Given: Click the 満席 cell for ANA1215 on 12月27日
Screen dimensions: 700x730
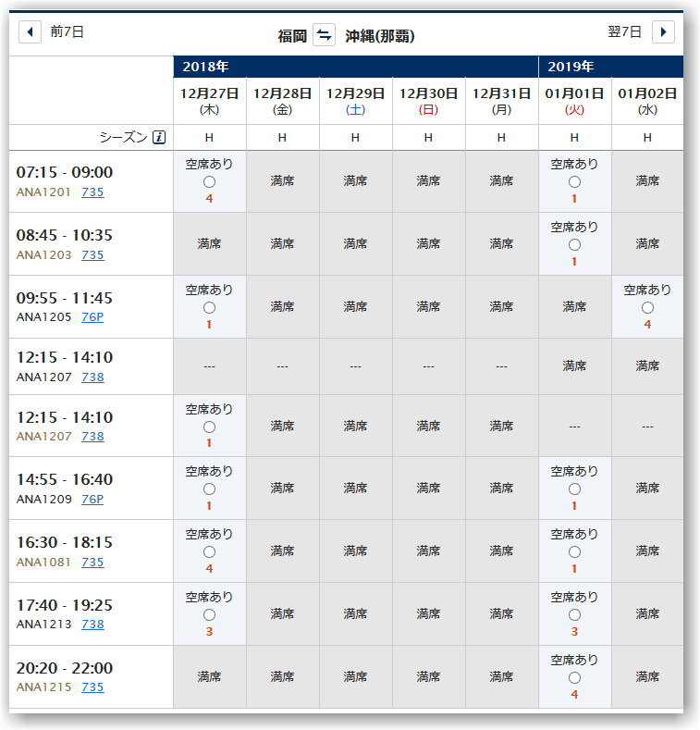Looking at the screenshot, I should pos(209,676).
